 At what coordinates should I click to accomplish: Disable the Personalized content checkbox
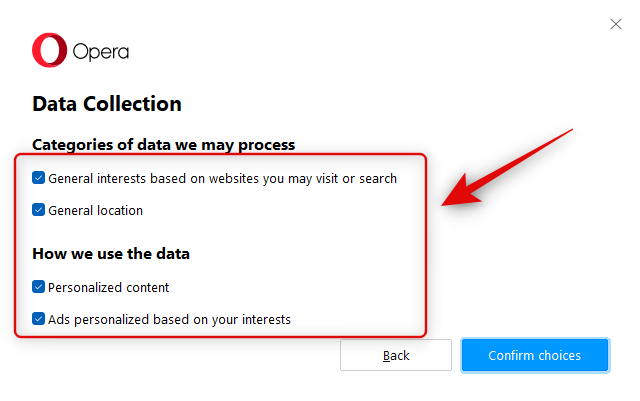click(x=39, y=287)
